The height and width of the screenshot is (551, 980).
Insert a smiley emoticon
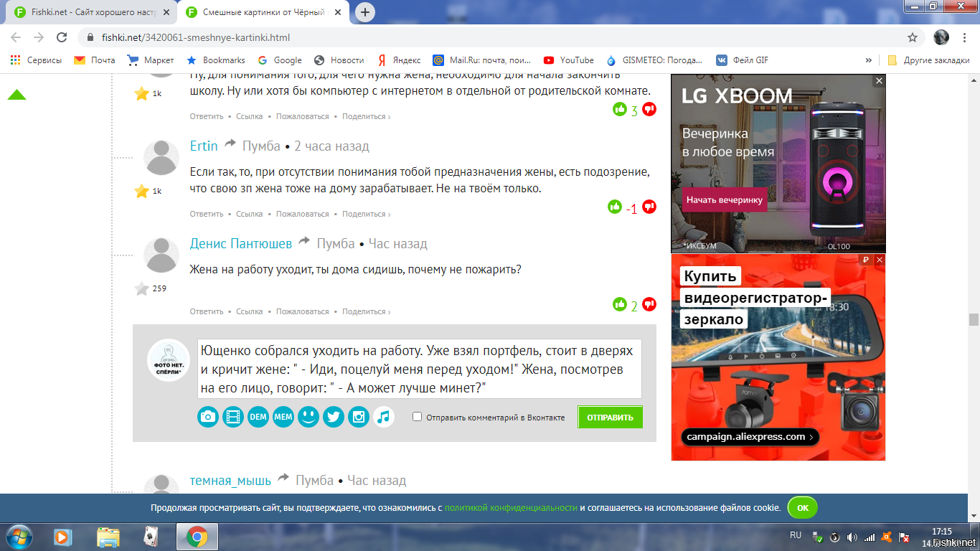[308, 417]
